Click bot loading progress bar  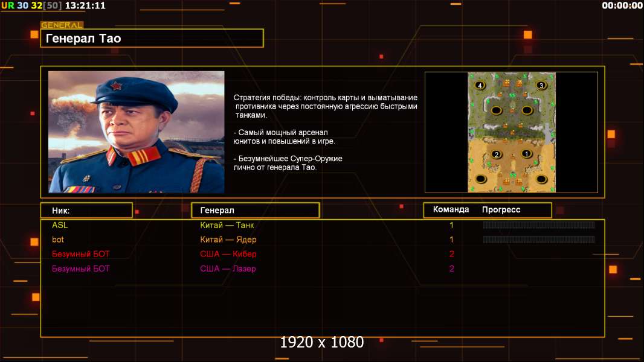539,239
